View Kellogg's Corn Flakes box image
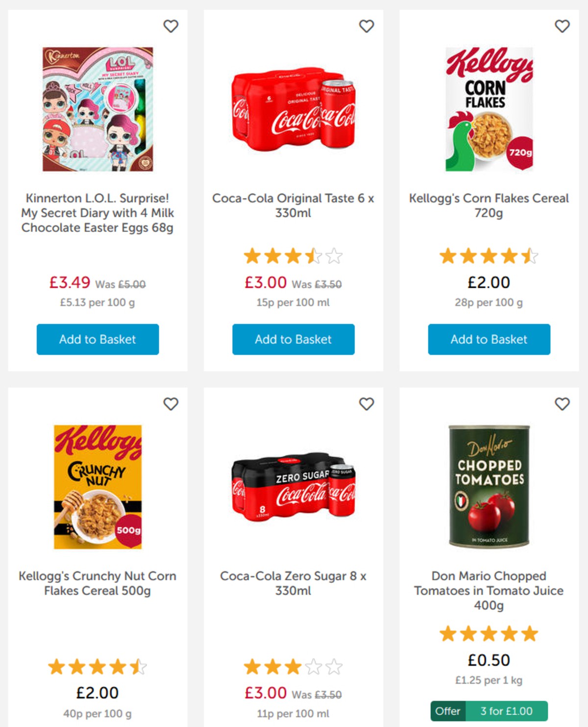 [x=489, y=109]
